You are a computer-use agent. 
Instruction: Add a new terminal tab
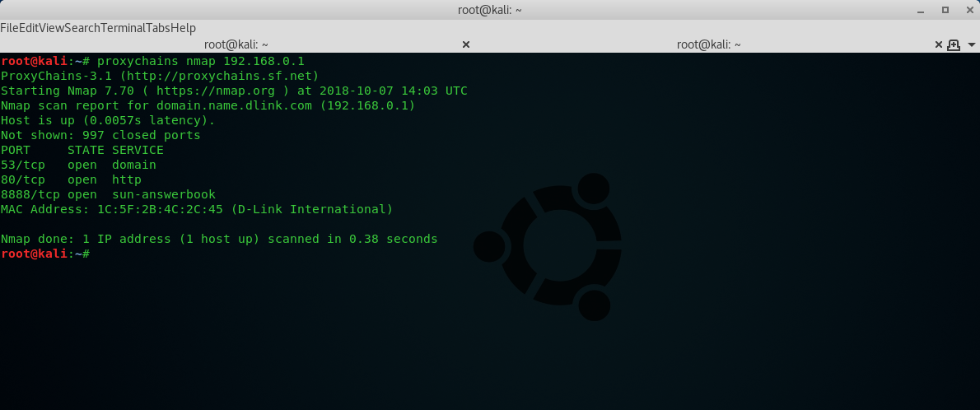point(953,44)
